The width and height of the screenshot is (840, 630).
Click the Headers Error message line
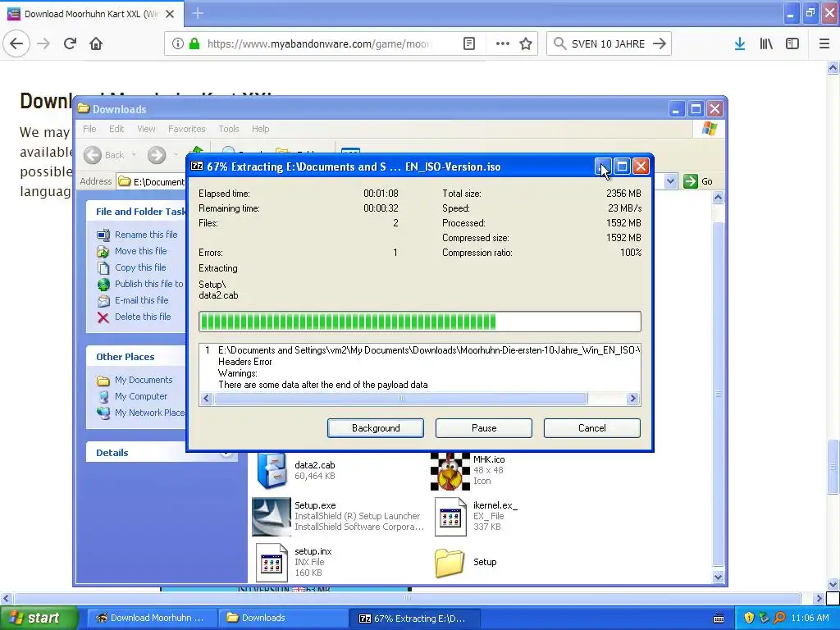tap(244, 362)
